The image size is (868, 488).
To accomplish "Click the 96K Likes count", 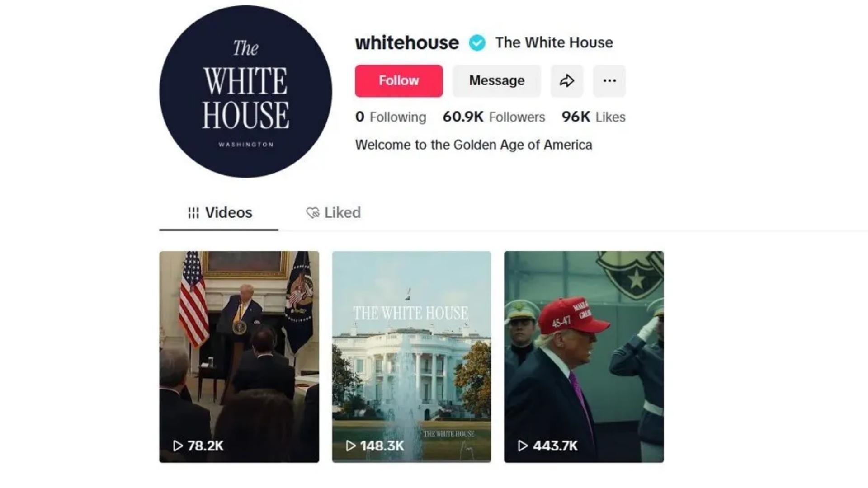I will pyautogui.click(x=594, y=117).
